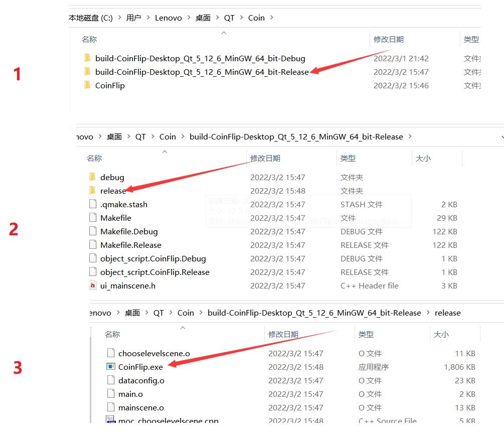Open the release folder icon

click(92, 191)
